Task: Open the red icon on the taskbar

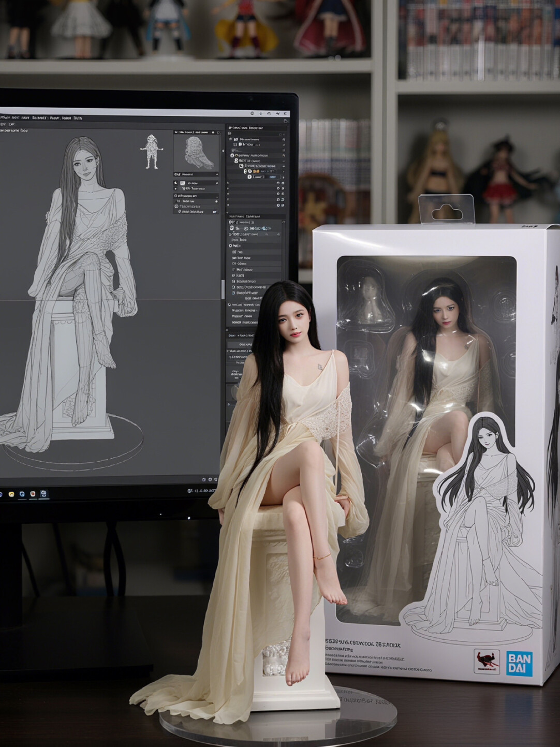Action: click(33, 494)
